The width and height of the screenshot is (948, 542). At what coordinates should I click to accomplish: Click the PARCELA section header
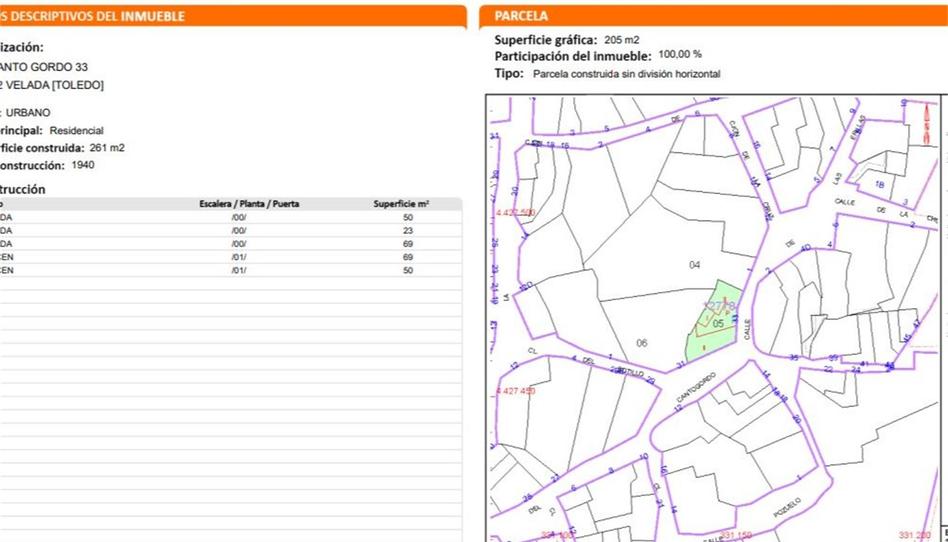pos(522,16)
